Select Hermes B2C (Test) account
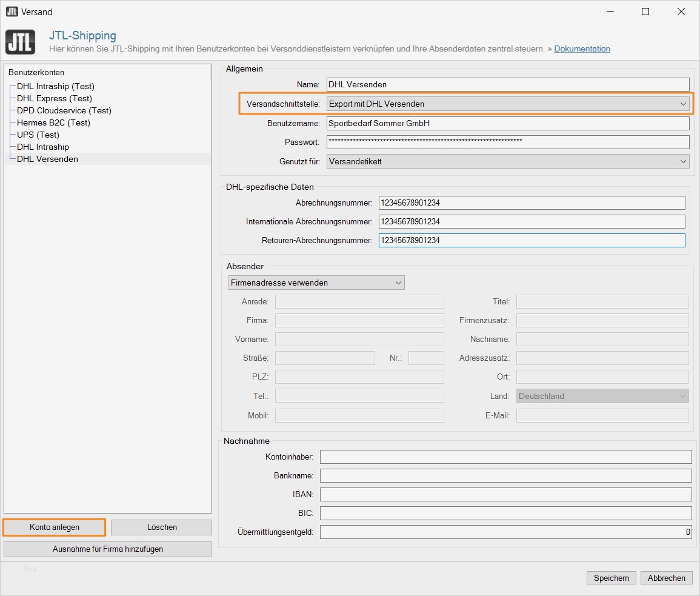 [53, 122]
